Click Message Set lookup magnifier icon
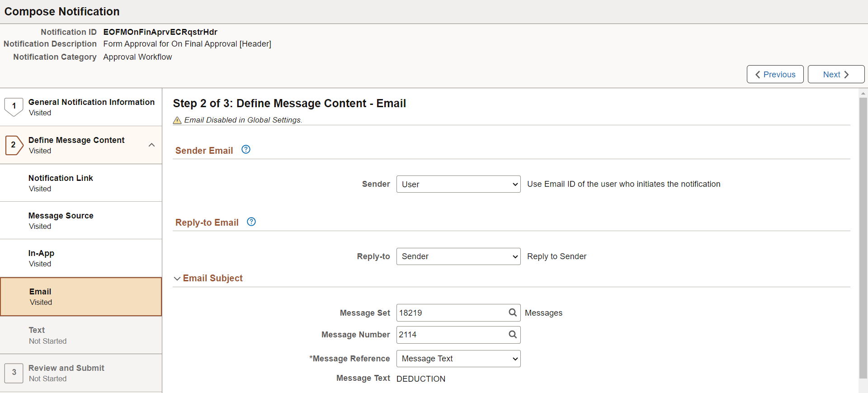 (513, 313)
